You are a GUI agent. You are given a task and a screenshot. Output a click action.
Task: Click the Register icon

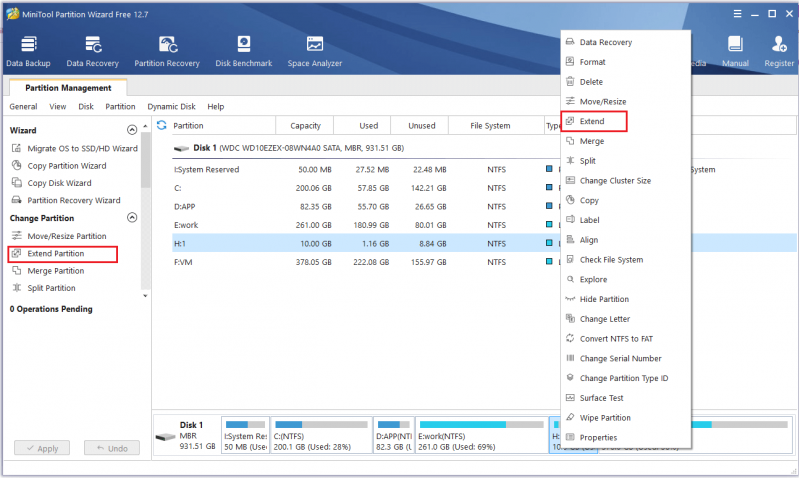779,52
